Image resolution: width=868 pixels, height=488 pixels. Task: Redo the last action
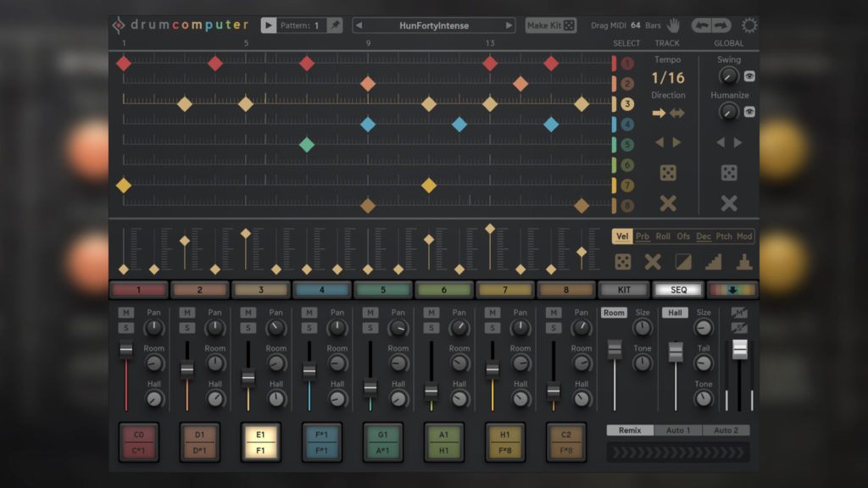pyautogui.click(x=721, y=25)
